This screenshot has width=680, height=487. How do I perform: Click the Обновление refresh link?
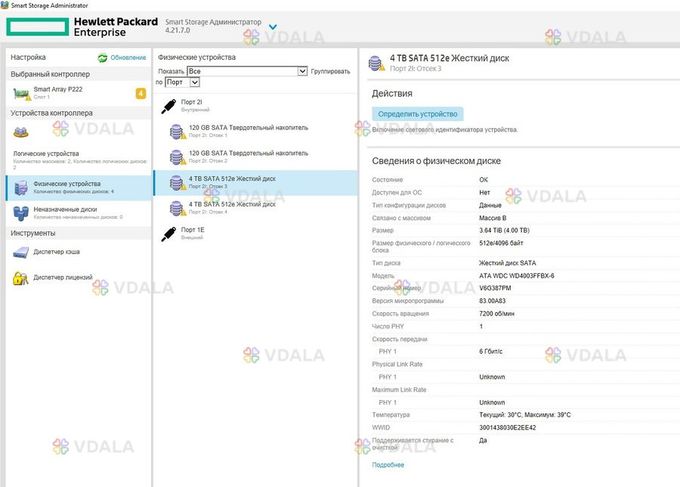127,58
